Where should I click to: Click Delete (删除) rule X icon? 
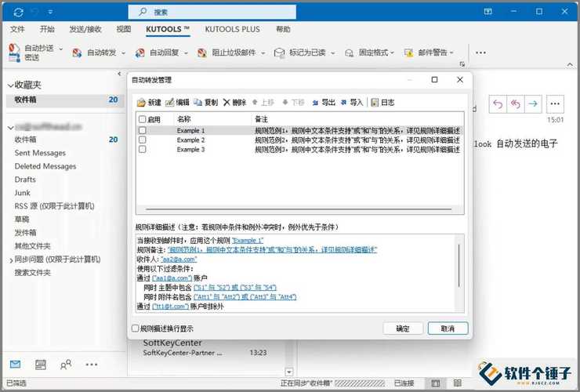(x=227, y=103)
